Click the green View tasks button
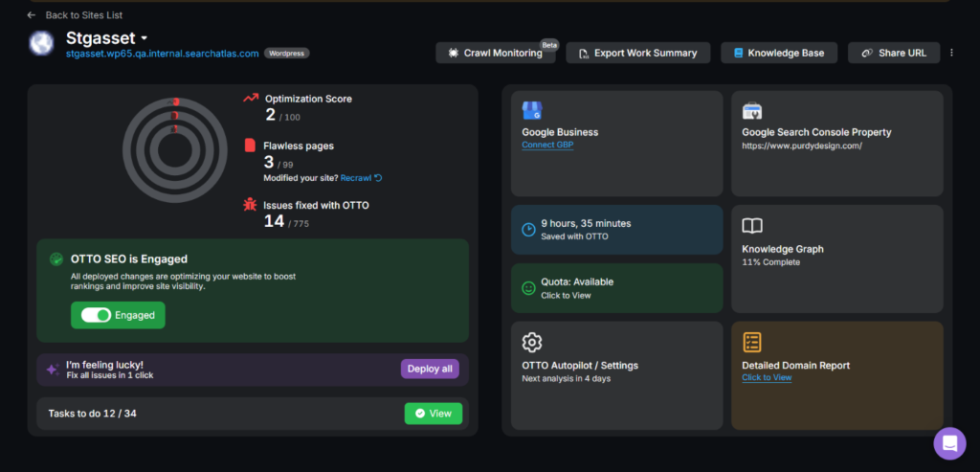 [434, 414]
